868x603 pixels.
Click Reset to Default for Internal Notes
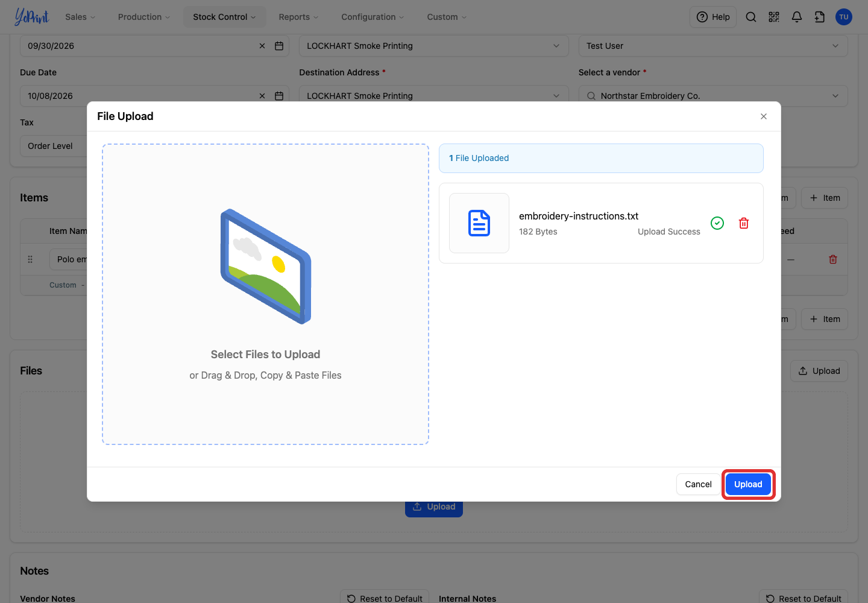[x=804, y=598]
